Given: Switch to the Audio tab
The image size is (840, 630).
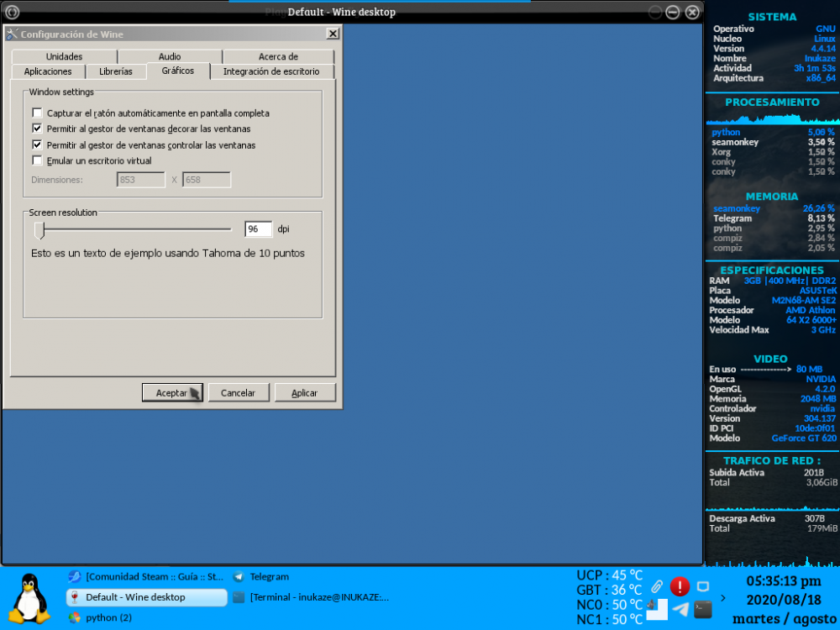Looking at the screenshot, I should click(169, 56).
